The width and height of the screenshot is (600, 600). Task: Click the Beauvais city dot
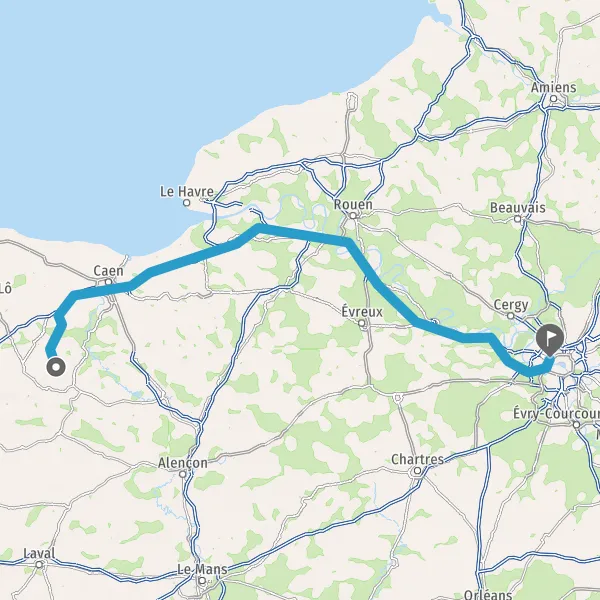coord(517,219)
